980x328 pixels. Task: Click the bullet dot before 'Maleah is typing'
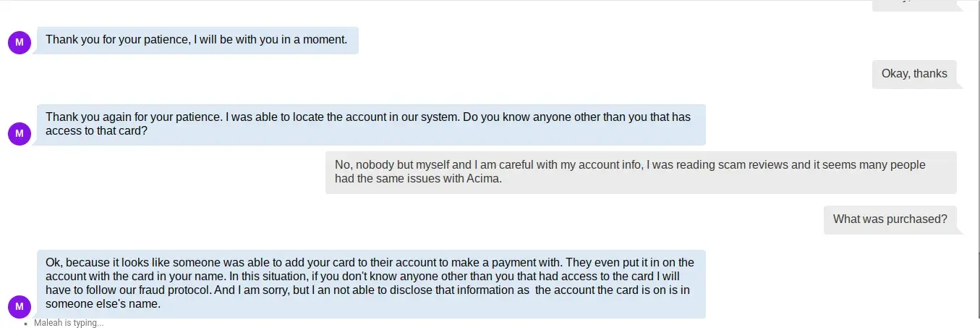(26, 324)
